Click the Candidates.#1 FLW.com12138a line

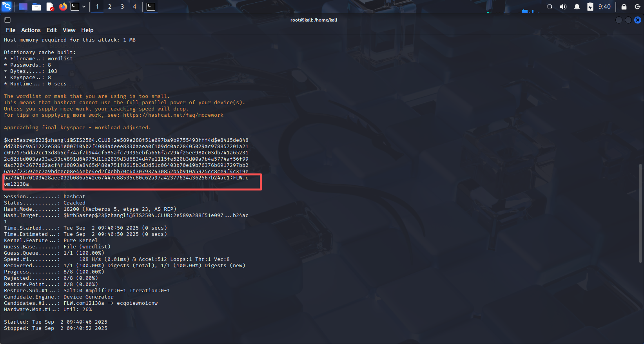pyautogui.click(x=81, y=303)
